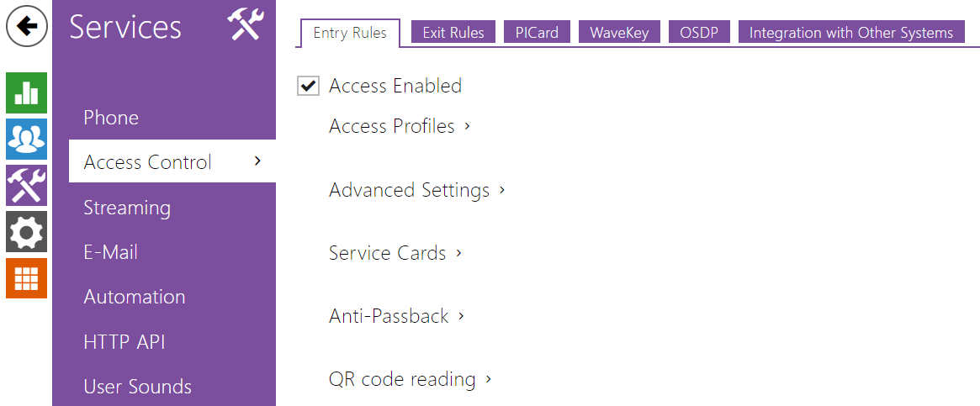Select the purple Services tools icon

click(27, 185)
